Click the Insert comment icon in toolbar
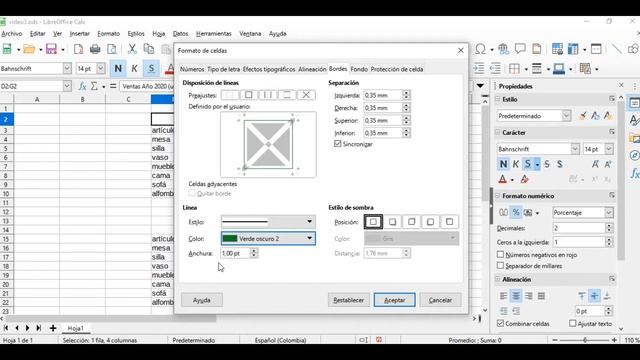 pyautogui.click(x=520, y=49)
